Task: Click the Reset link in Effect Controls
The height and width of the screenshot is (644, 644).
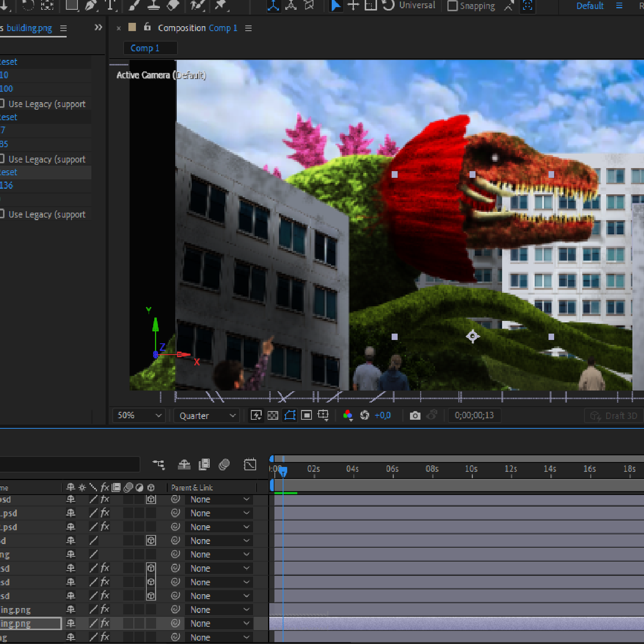Action: point(9,62)
